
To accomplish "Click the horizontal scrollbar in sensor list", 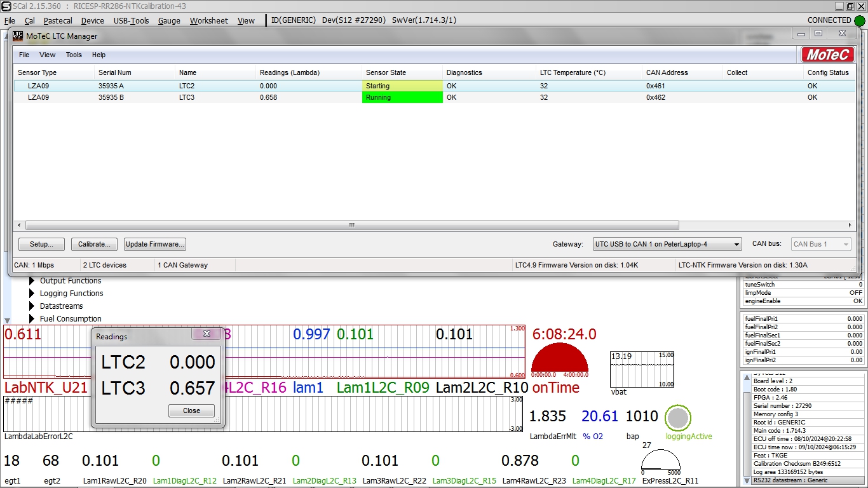I will click(352, 225).
